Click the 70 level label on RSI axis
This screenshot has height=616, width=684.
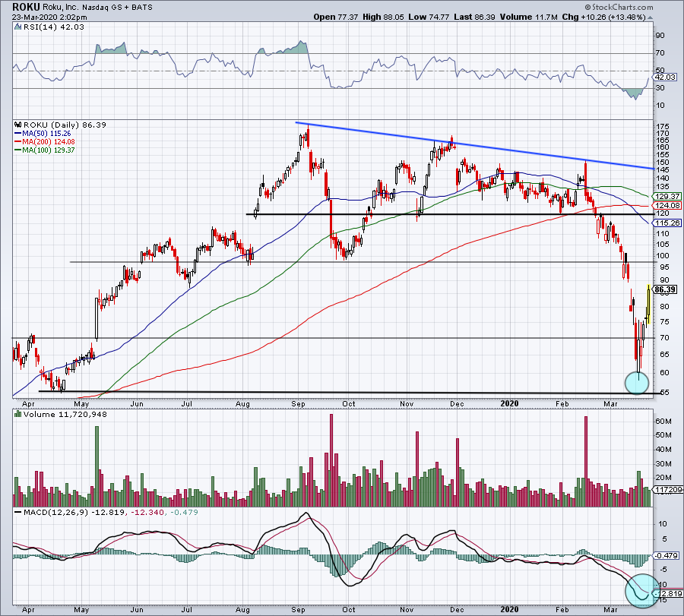point(660,53)
